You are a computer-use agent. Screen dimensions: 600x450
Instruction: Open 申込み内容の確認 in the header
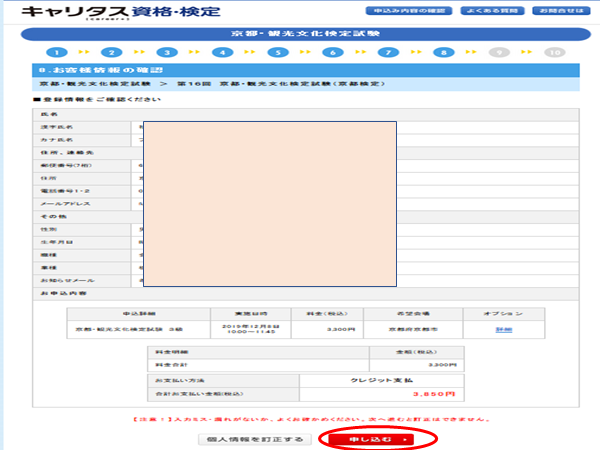point(409,11)
